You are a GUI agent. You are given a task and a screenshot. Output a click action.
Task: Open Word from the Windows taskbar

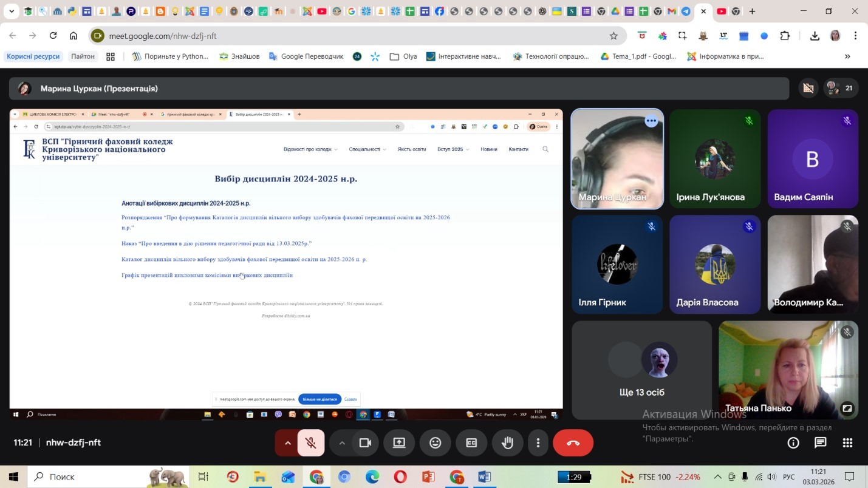pyautogui.click(x=484, y=477)
